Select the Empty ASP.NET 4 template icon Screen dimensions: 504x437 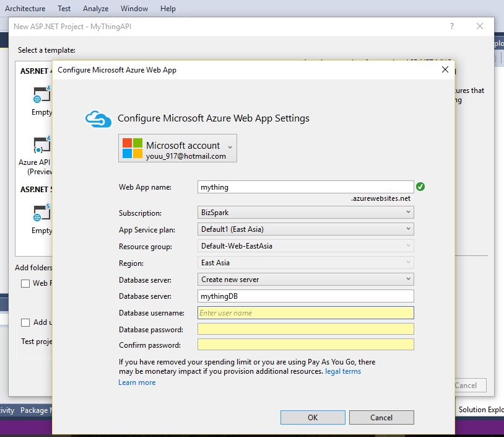point(41,95)
